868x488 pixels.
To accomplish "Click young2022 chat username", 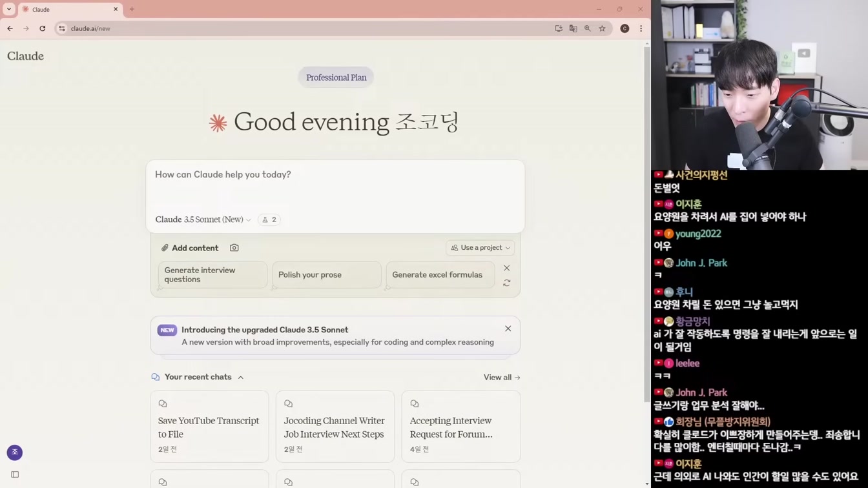I will pos(698,234).
